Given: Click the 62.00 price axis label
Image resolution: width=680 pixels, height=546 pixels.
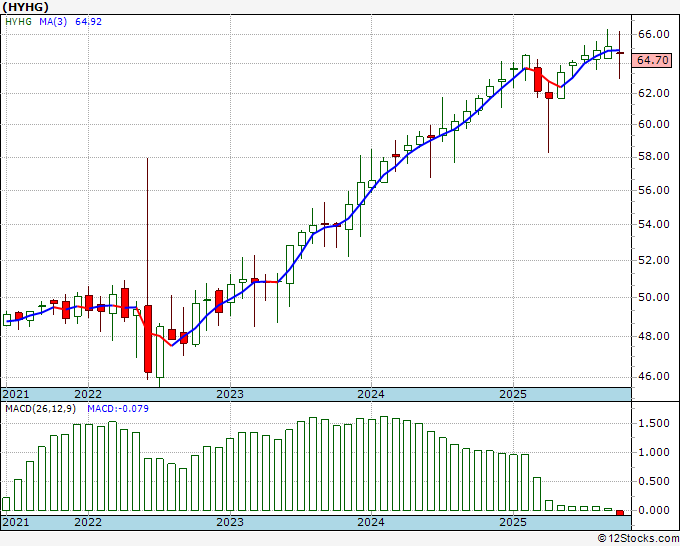Looking at the screenshot, I should [x=653, y=93].
